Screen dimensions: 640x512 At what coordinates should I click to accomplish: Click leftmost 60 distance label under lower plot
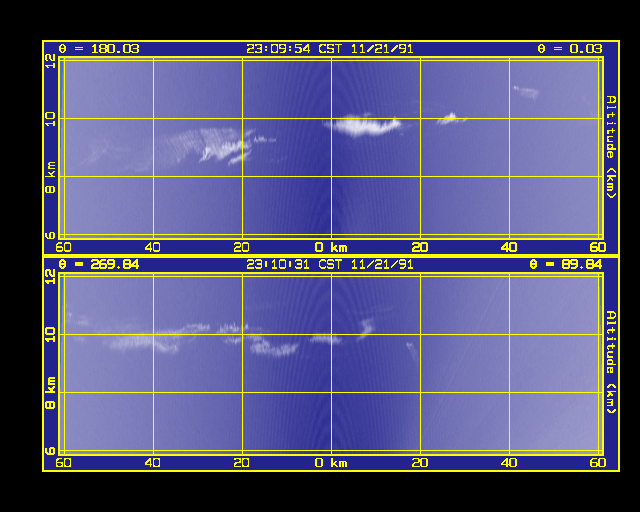(x=63, y=463)
